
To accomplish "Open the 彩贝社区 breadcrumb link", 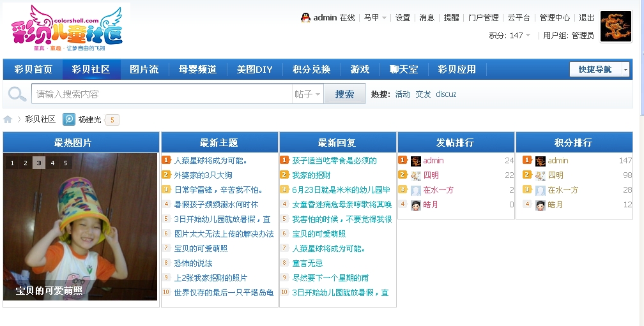I will [x=40, y=119].
